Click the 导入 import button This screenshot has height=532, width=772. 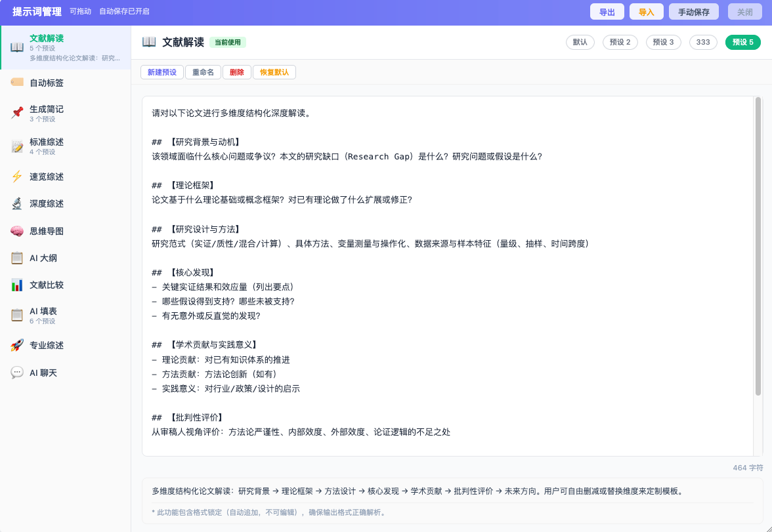tap(647, 12)
